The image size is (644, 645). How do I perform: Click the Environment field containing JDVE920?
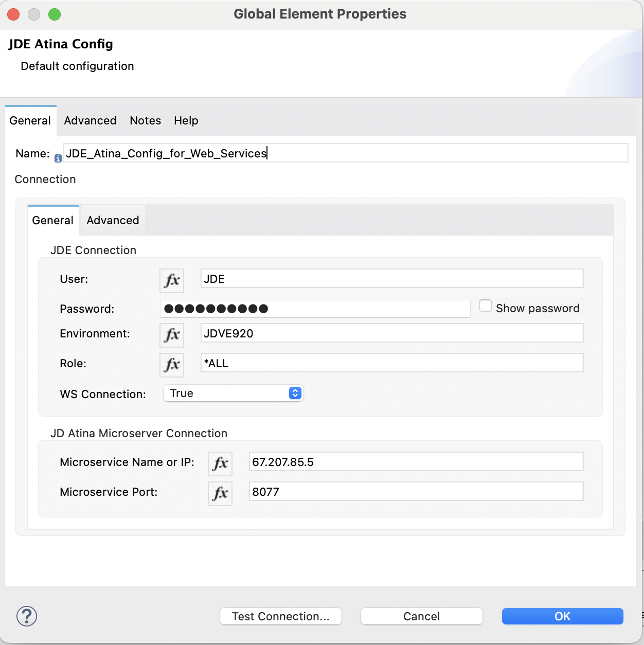(x=392, y=333)
